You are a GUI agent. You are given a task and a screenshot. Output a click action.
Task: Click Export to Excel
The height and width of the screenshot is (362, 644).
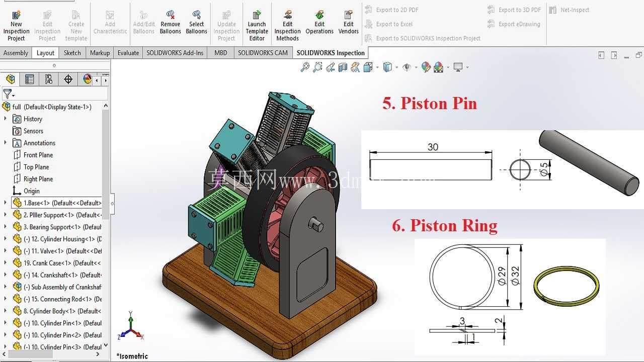(388, 24)
